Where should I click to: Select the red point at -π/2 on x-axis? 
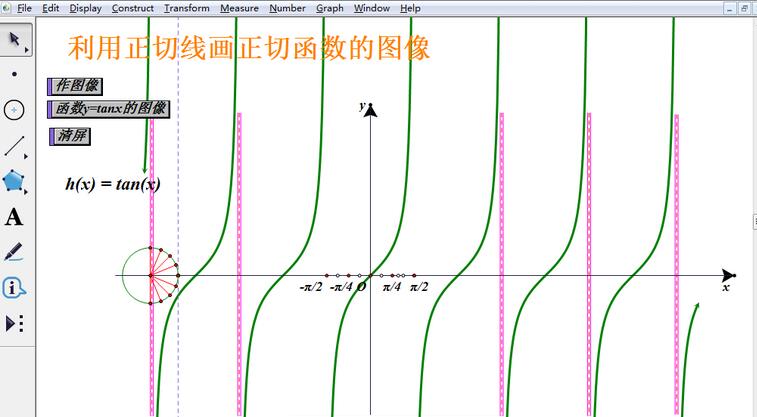click(x=327, y=276)
